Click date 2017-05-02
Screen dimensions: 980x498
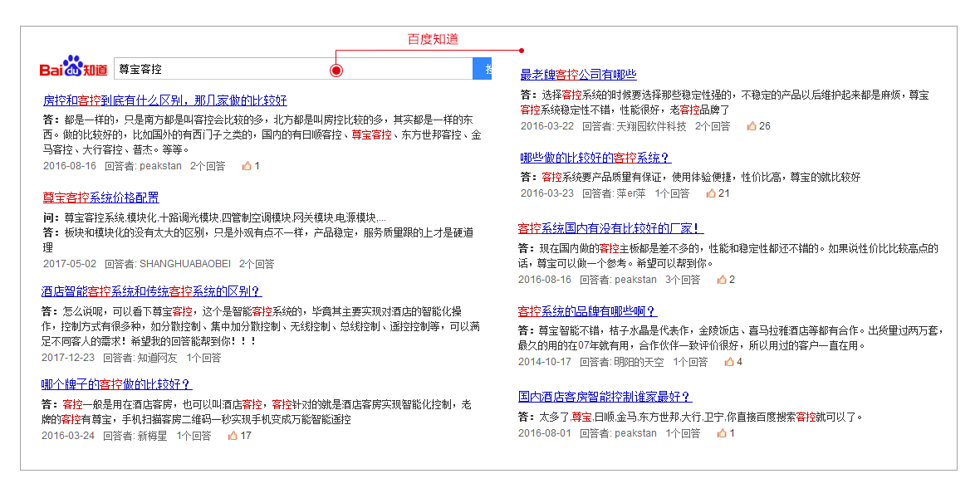point(70,264)
